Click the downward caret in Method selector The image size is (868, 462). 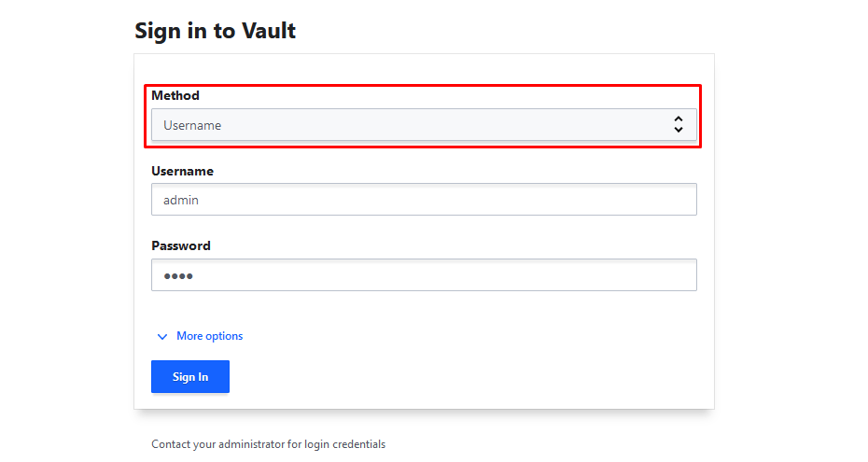point(679,130)
